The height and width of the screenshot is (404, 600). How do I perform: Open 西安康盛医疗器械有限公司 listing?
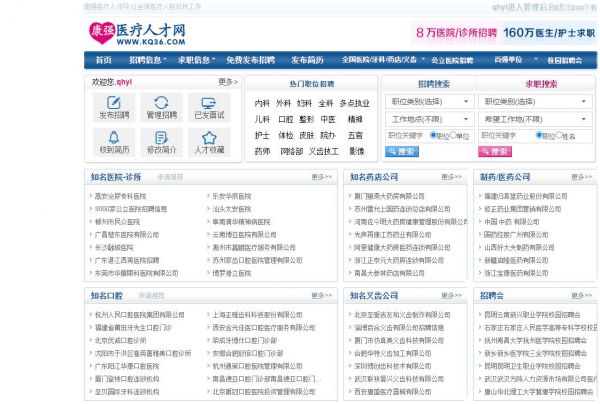pyautogui.click(x=393, y=392)
